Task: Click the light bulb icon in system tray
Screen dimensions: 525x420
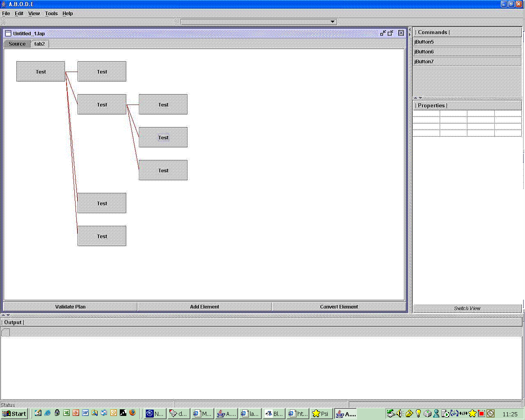Action: click(418, 413)
